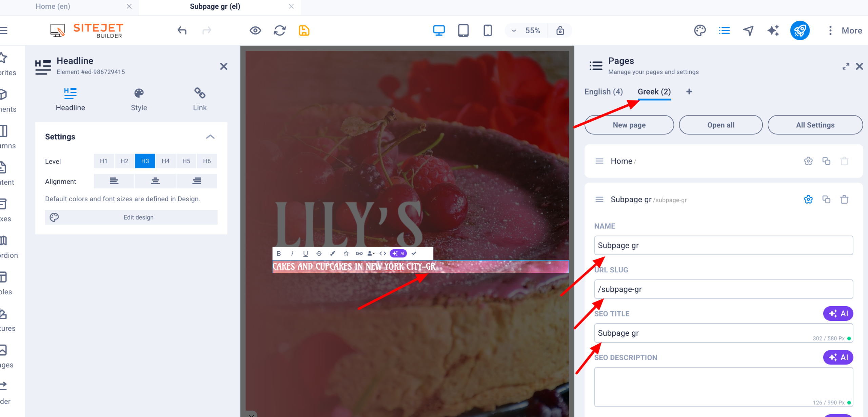Image resolution: width=868 pixels, height=417 pixels.
Task: Select the H4 headline level
Action: [165, 161]
